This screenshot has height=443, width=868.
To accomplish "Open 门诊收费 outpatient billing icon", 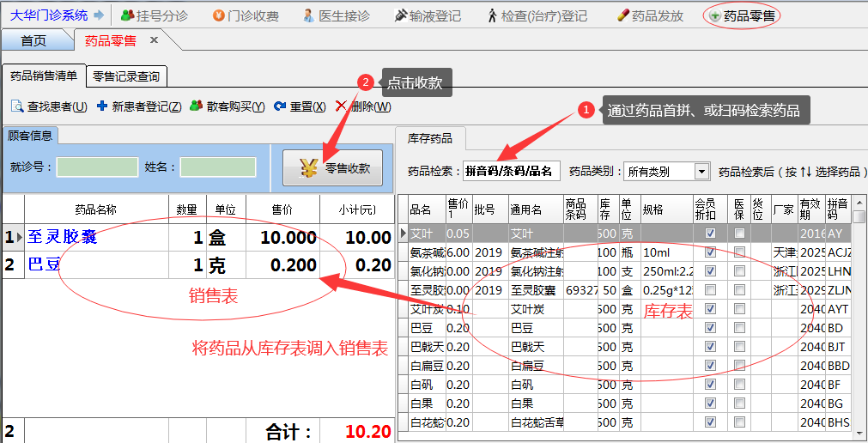I will tap(219, 16).
